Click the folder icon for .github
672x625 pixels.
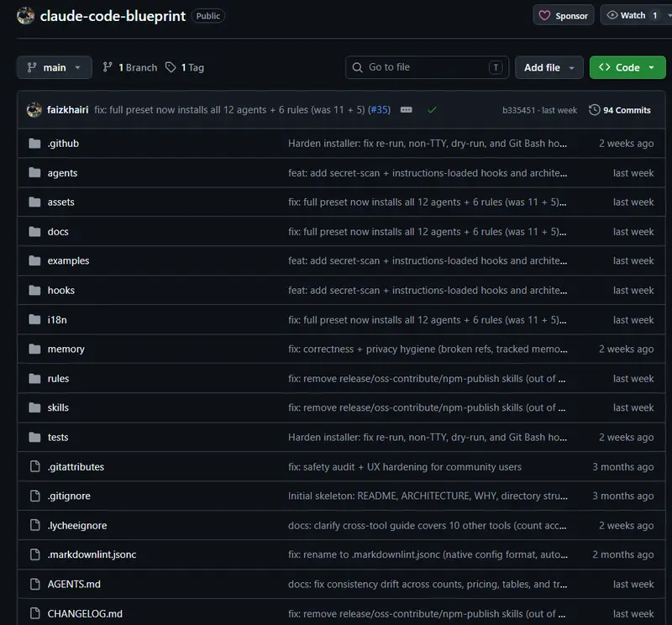pos(34,143)
